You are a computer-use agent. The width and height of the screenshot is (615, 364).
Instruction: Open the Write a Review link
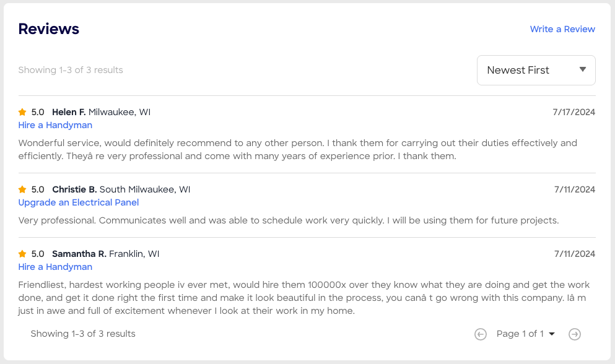[562, 29]
